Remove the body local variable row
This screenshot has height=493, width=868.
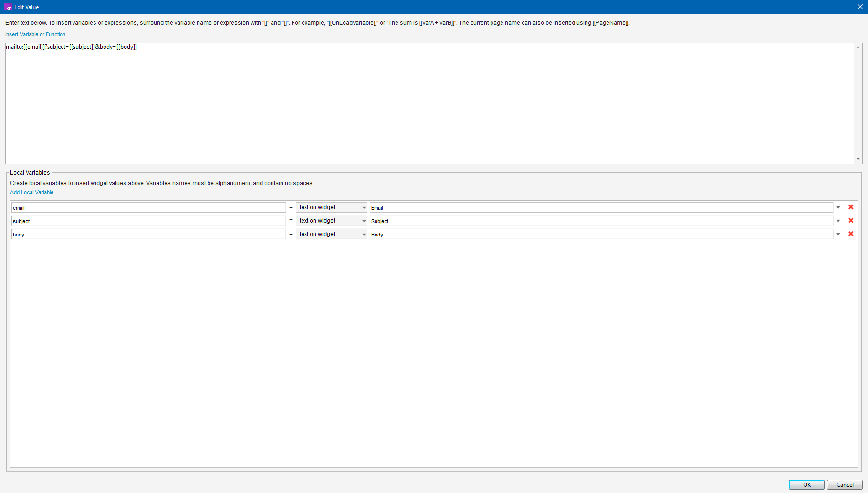click(851, 234)
